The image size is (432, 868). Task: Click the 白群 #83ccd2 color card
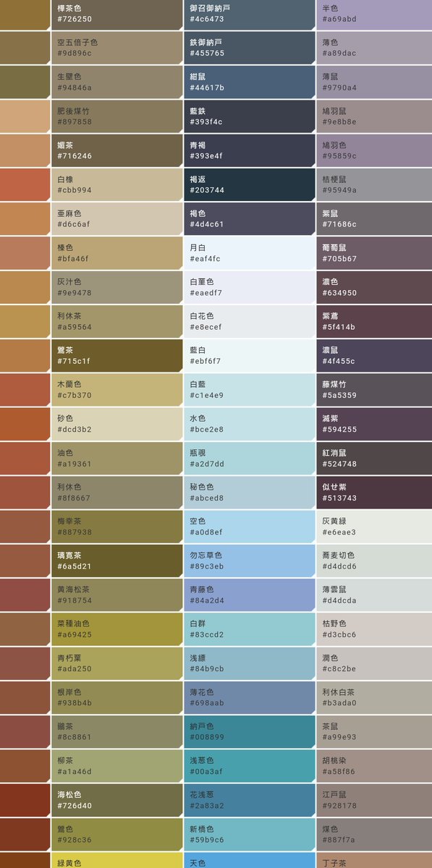[x=249, y=629]
